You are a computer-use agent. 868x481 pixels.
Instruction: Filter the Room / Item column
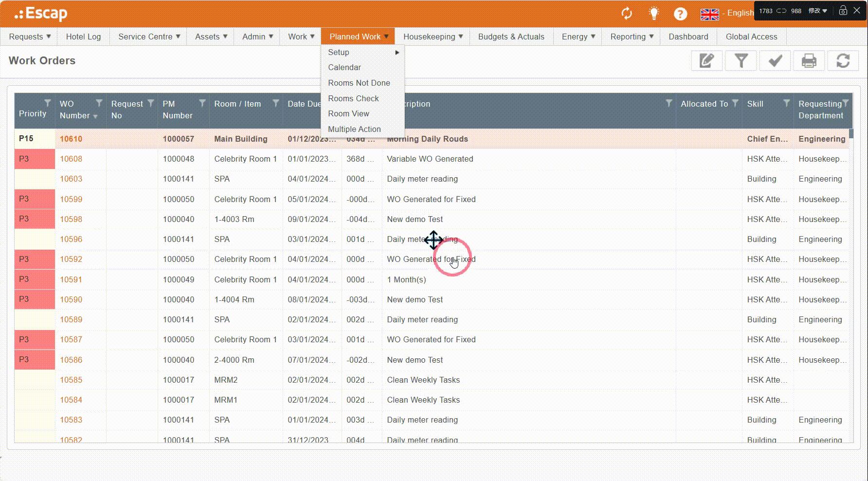click(x=276, y=103)
